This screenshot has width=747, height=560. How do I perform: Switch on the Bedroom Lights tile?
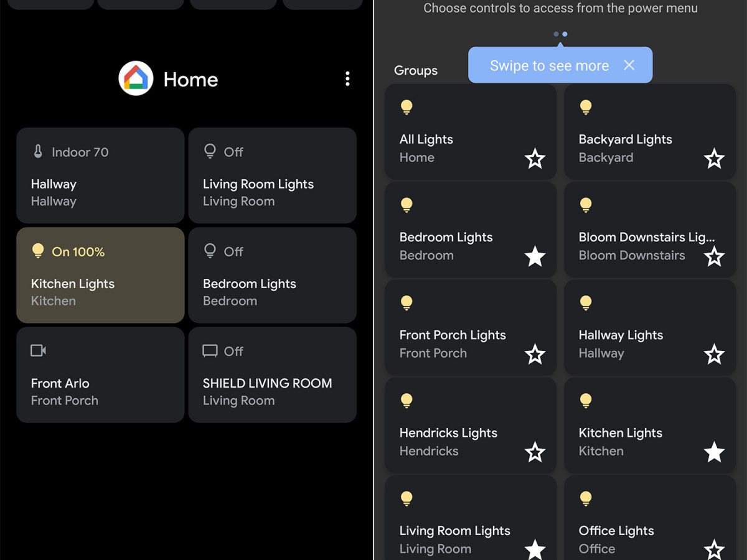click(272, 275)
